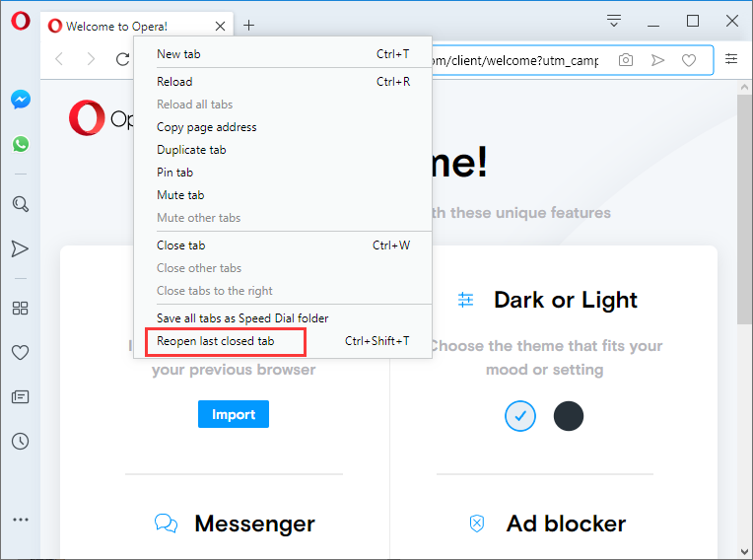Open Facebook Messenger in sidebar
753x560 pixels.
[x=21, y=100]
